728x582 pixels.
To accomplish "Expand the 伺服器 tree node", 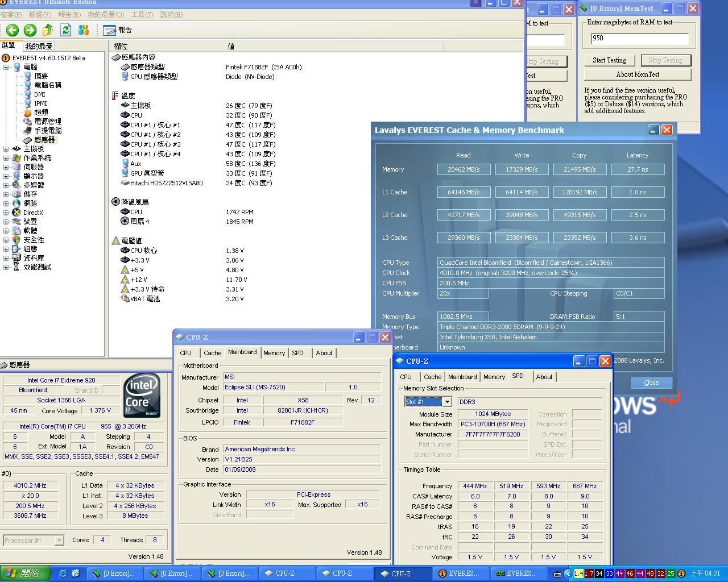I will (x=6, y=167).
